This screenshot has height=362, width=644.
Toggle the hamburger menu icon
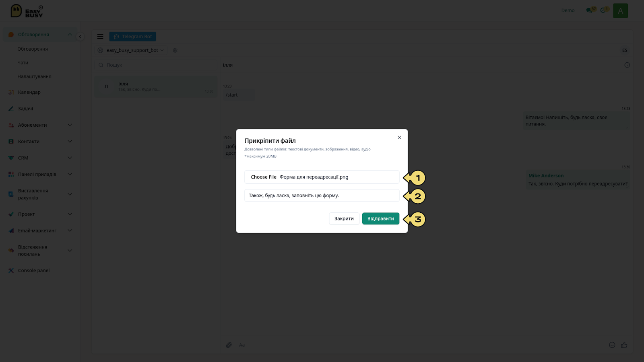coord(100,37)
